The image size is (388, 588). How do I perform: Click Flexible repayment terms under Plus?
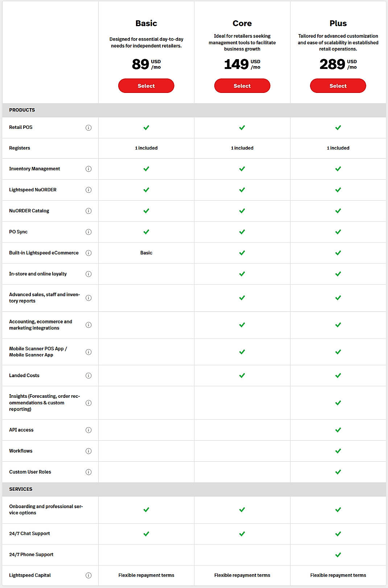coord(338,575)
